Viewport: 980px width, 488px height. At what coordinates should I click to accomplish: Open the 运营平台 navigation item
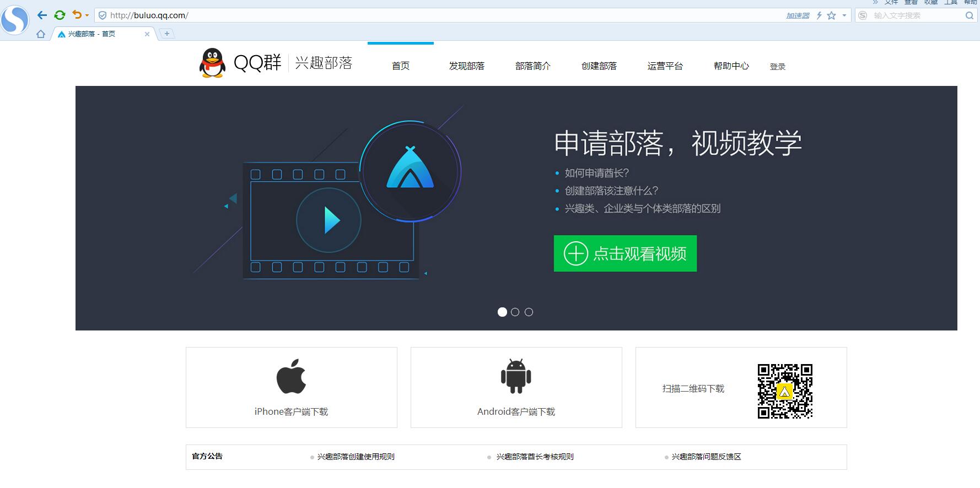[665, 66]
